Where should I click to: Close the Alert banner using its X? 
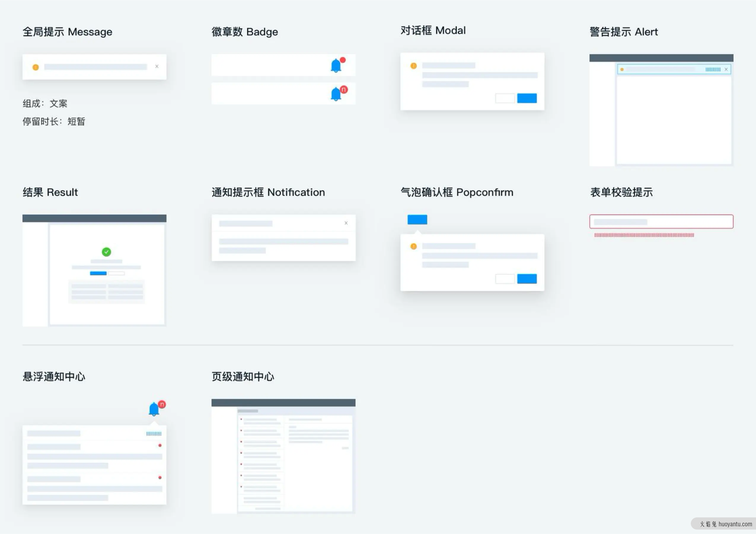tap(726, 69)
